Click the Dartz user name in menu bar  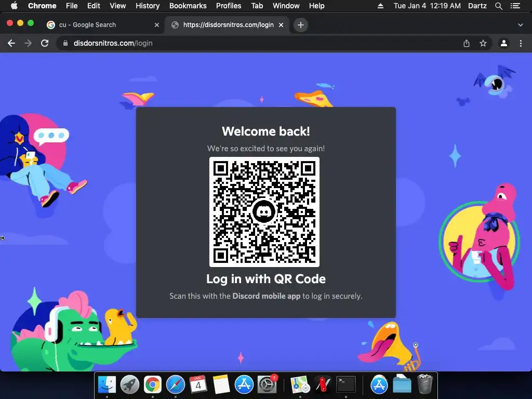pyautogui.click(x=477, y=6)
